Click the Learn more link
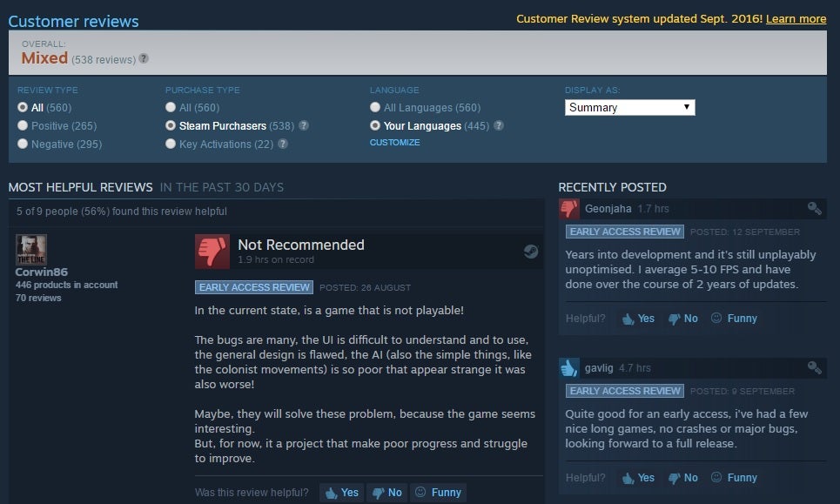The image size is (840, 504). coord(796,19)
